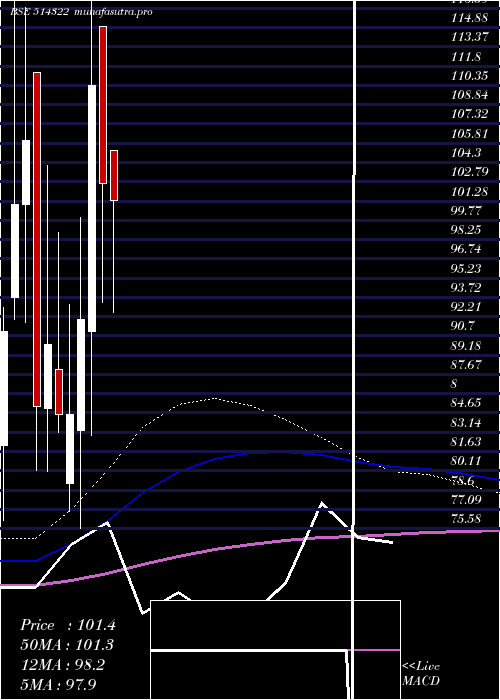The width and height of the screenshot is (500, 700).
Task: Select the 90.7 axis value
Action: click(463, 326)
